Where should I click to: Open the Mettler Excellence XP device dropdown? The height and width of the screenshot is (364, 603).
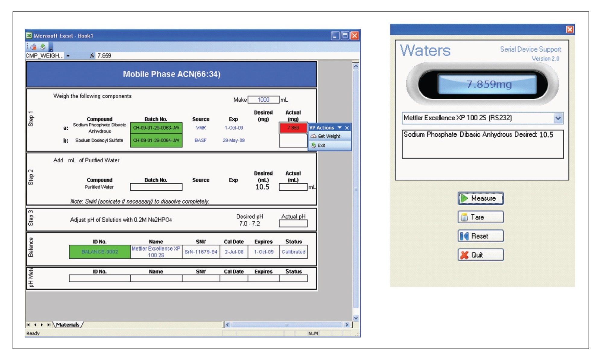tap(558, 118)
